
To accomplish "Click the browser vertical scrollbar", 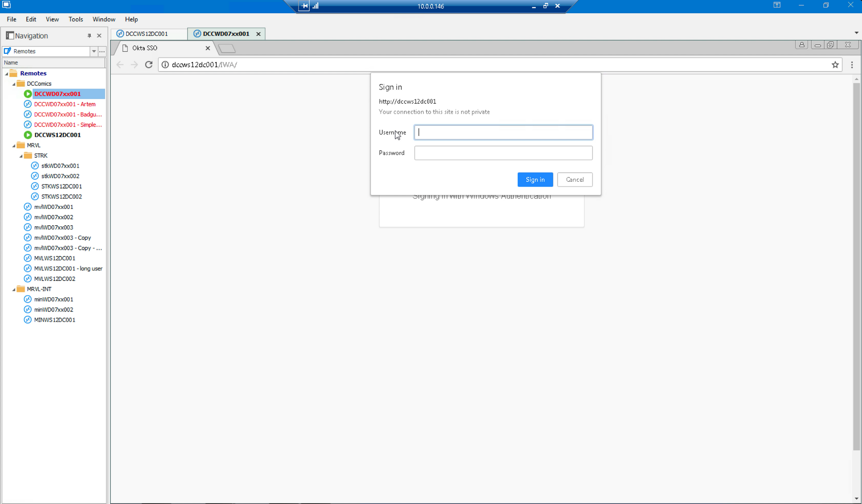I will [x=856, y=267].
